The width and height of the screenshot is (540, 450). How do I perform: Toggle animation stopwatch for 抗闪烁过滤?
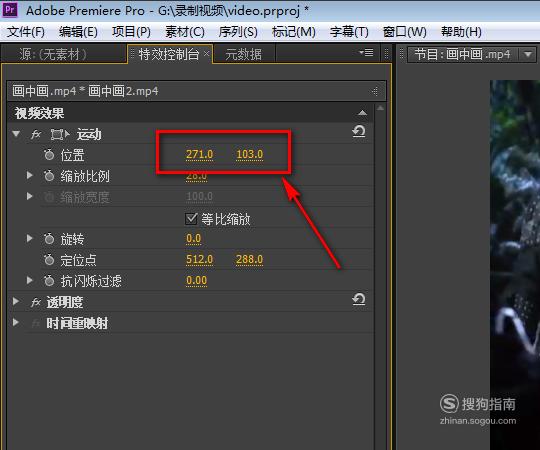(x=49, y=281)
